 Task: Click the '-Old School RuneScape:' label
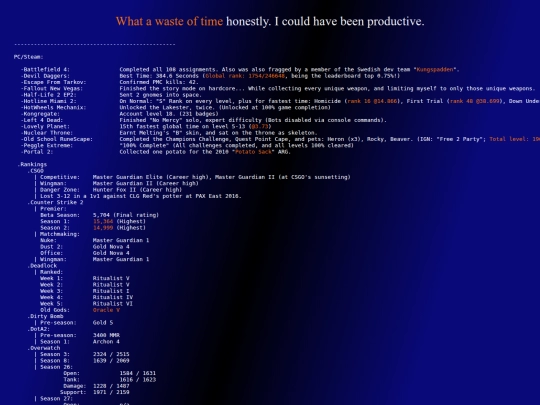[x=57, y=139]
